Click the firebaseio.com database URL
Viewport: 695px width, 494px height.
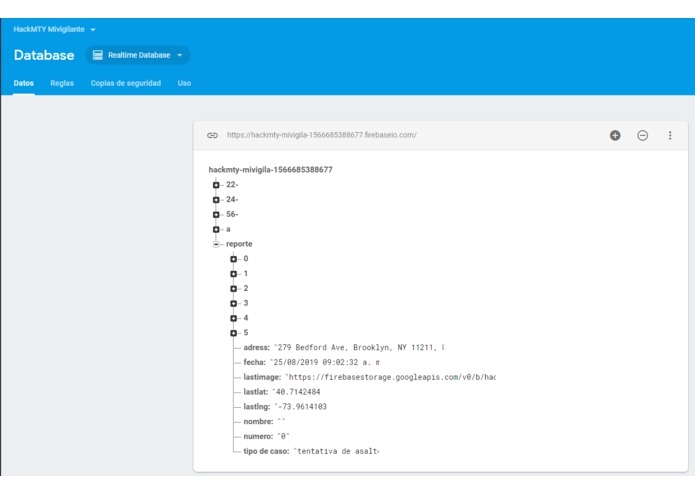(x=322, y=135)
